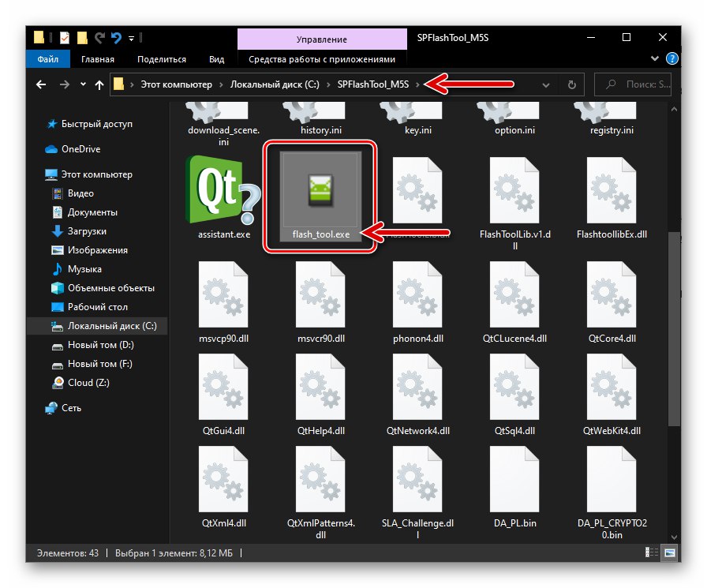
Task: Click the Поиск search field
Action: pyautogui.click(x=633, y=84)
